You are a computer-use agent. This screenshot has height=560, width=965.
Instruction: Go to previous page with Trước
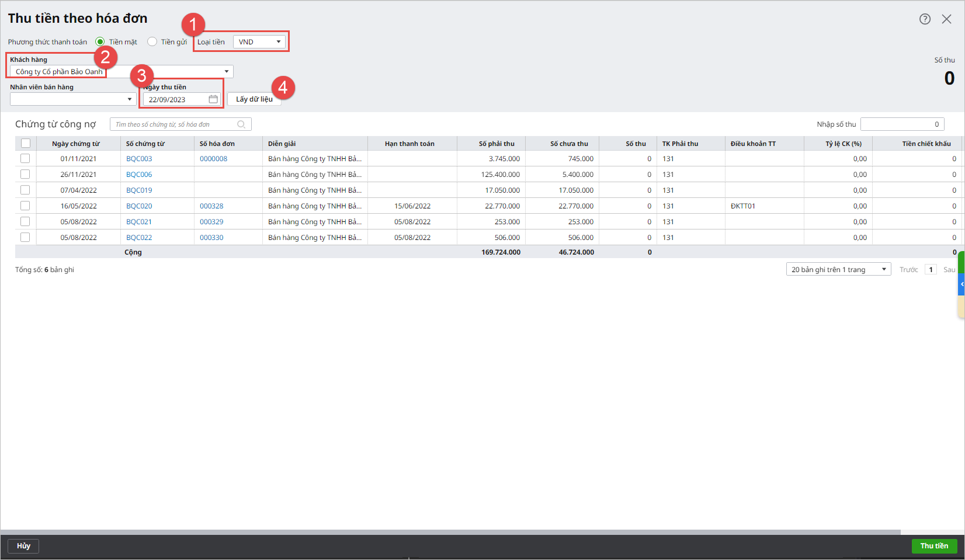908,270
